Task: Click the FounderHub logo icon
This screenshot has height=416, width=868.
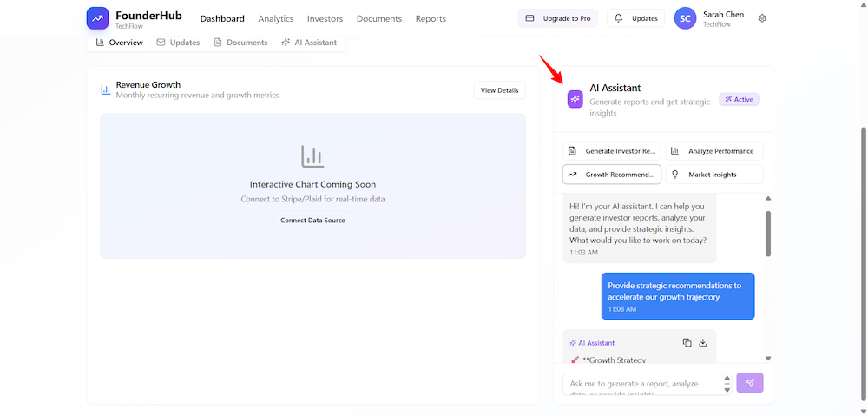Action: point(97,18)
